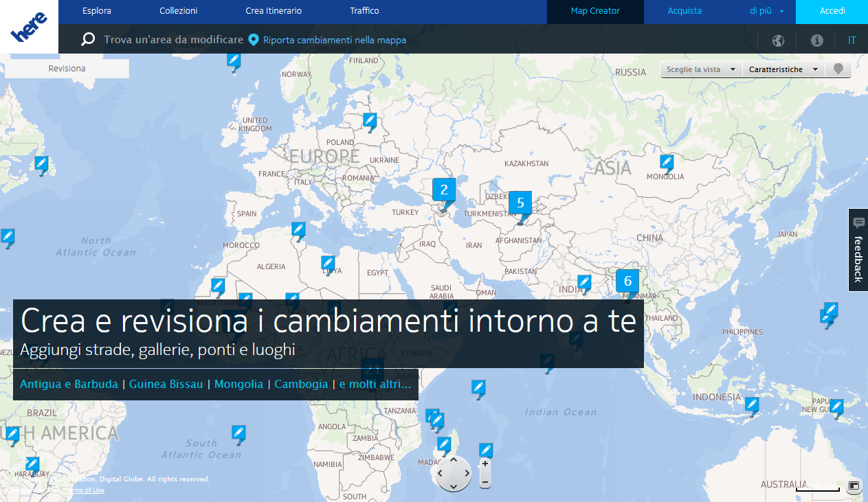Click the edit marker in Indonesia

coord(753,405)
